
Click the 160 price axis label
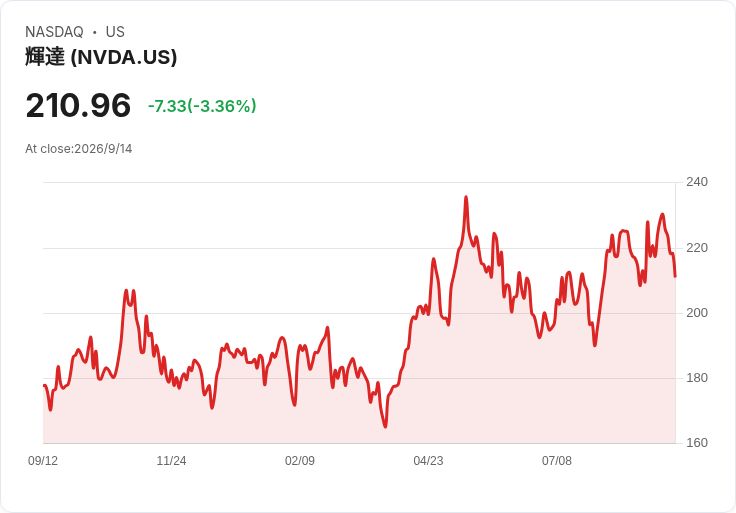tap(697, 443)
